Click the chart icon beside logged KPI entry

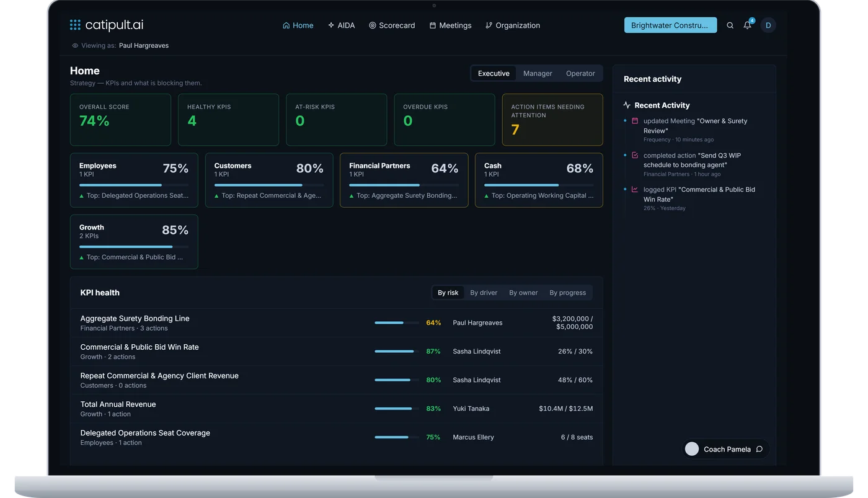pyautogui.click(x=635, y=189)
